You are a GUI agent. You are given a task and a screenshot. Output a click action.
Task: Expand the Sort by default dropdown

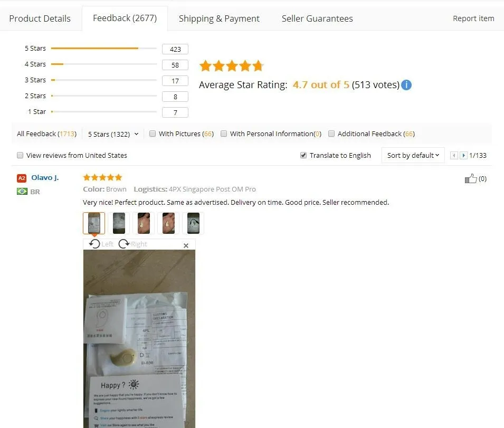pos(413,156)
